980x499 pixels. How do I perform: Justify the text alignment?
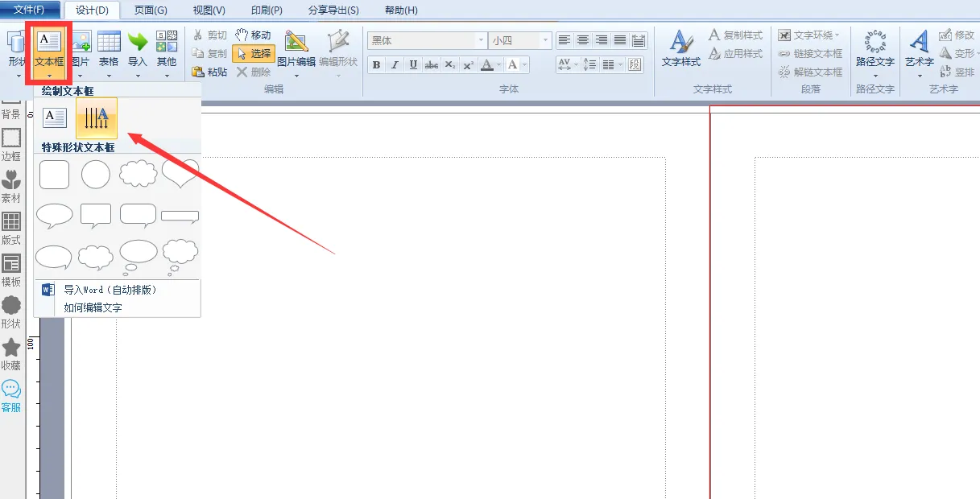pyautogui.click(x=620, y=40)
